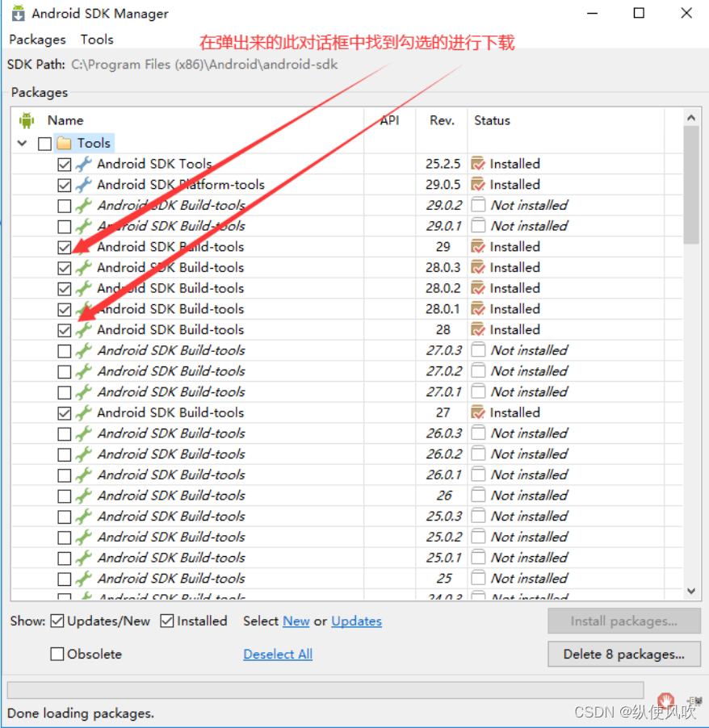Enable the Obsolete checkbox
The height and width of the screenshot is (728, 709).
point(57,654)
